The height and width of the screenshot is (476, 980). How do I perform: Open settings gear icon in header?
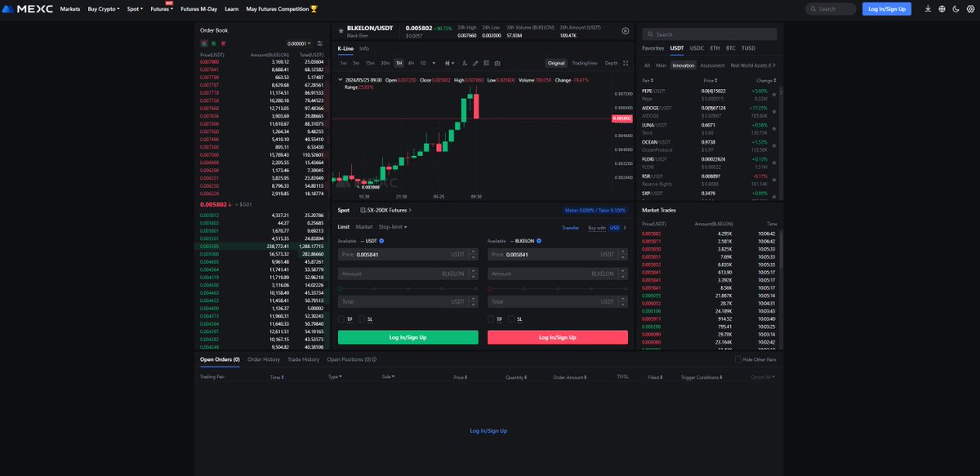(969, 9)
